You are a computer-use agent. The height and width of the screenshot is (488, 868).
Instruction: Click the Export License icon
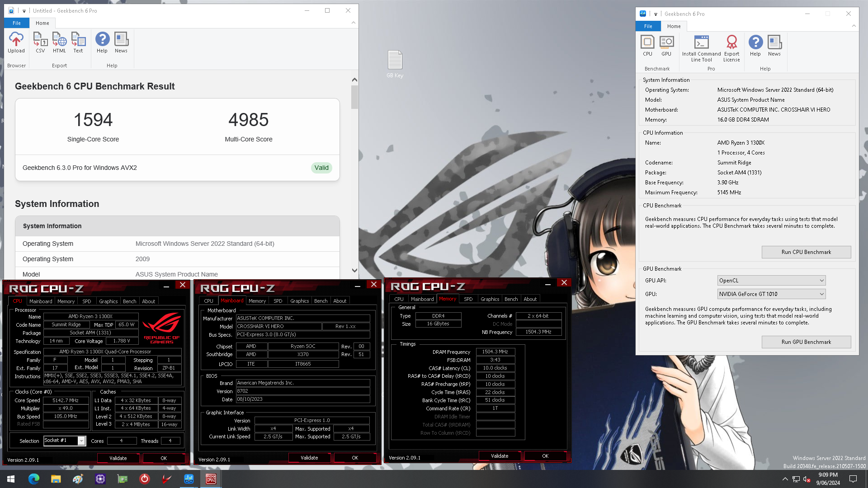tap(731, 48)
